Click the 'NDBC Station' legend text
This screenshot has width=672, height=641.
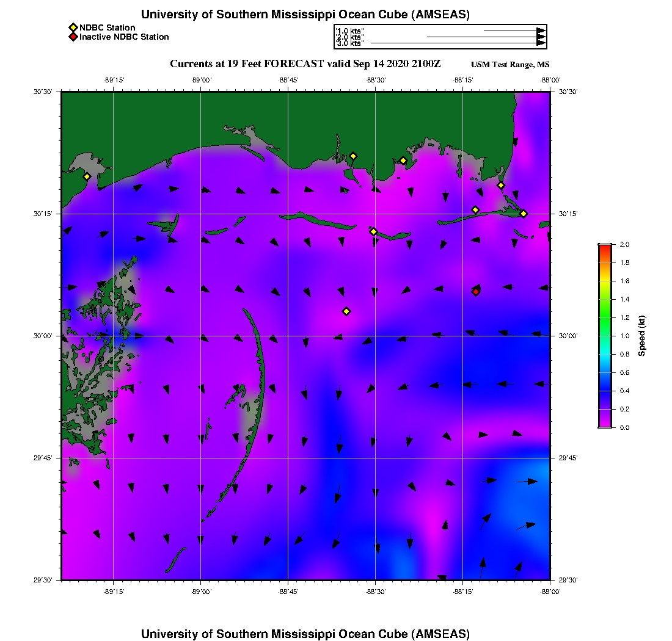coord(108,27)
